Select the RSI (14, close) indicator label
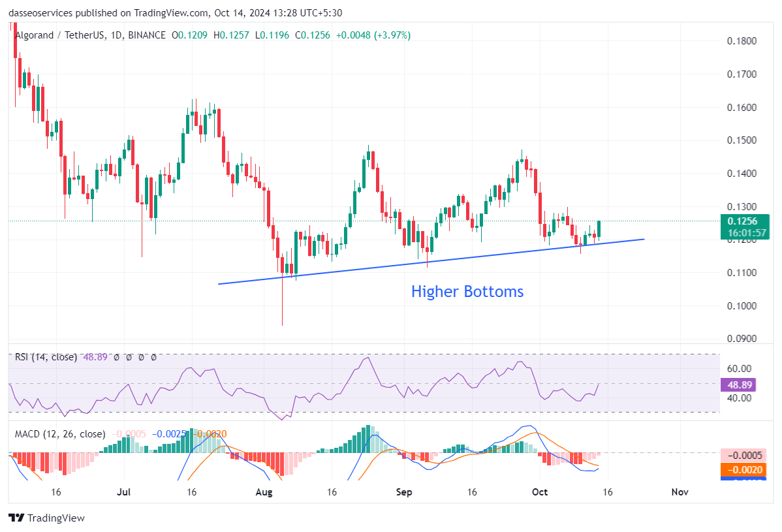782x532 pixels. [46, 357]
